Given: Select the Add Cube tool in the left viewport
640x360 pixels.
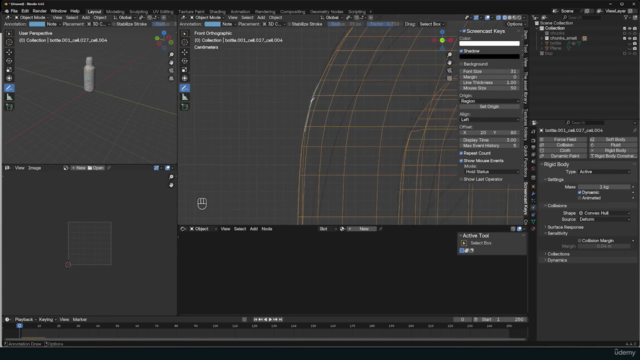Looking at the screenshot, I should coord(9,107).
